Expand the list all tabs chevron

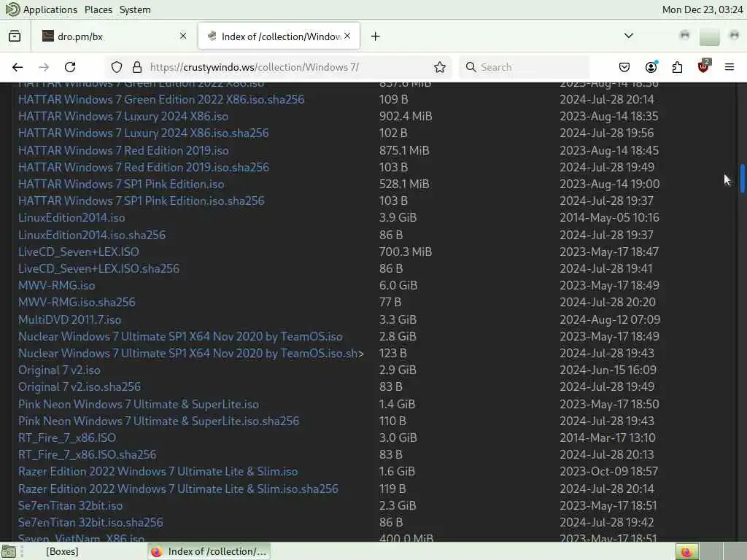pyautogui.click(x=629, y=36)
